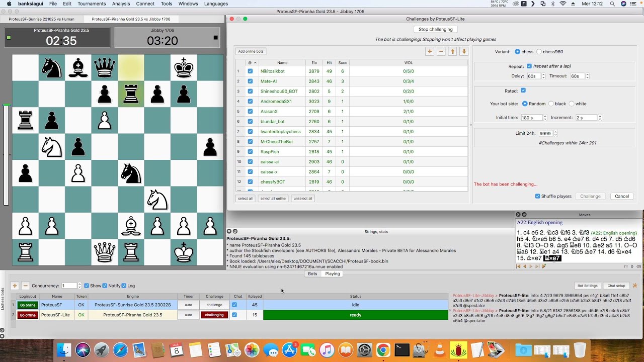Step back one move in Moves panel
Screen dimensions: 644x362
pos(525,266)
